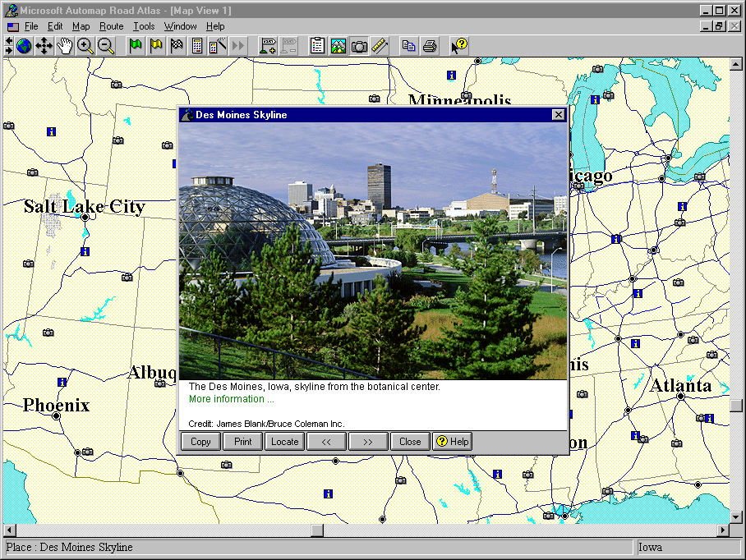Click the Atlanta map label

pos(681,386)
